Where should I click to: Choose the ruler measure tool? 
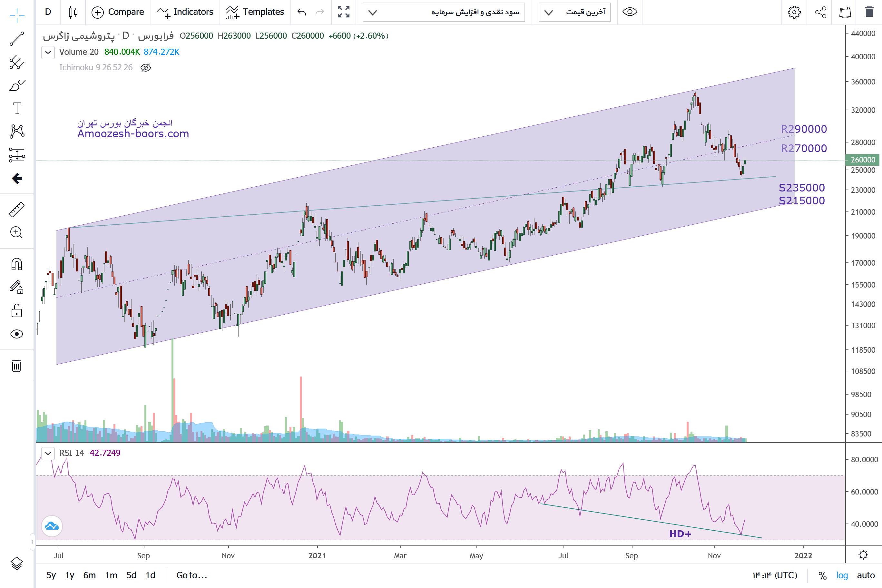[x=16, y=210]
